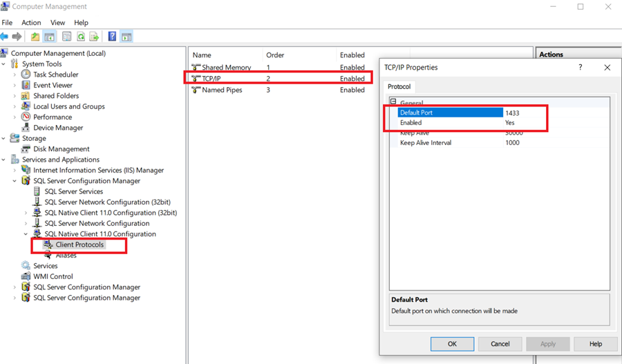Click the Apply button in TCP/IP Properties
622x364 pixels.
(548, 344)
